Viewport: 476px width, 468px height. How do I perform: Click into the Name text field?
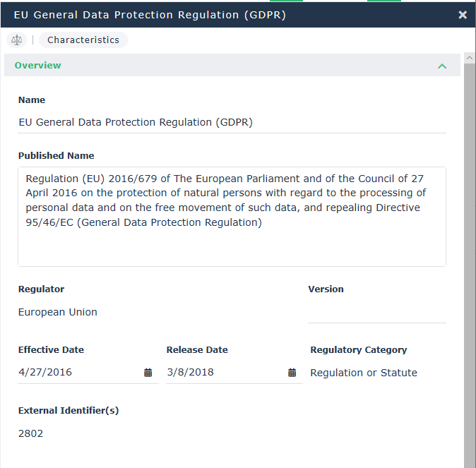[x=232, y=122]
